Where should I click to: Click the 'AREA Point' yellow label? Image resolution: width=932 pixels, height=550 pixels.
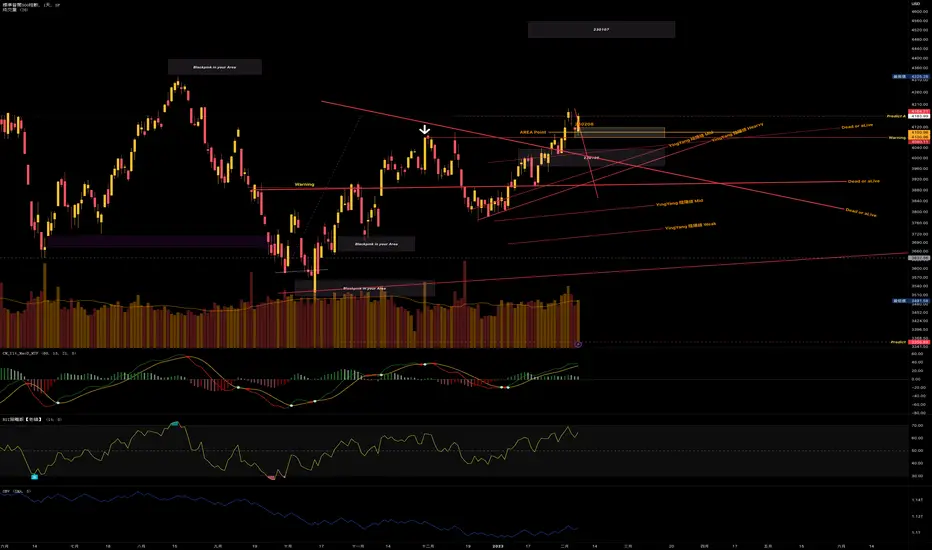coord(533,132)
